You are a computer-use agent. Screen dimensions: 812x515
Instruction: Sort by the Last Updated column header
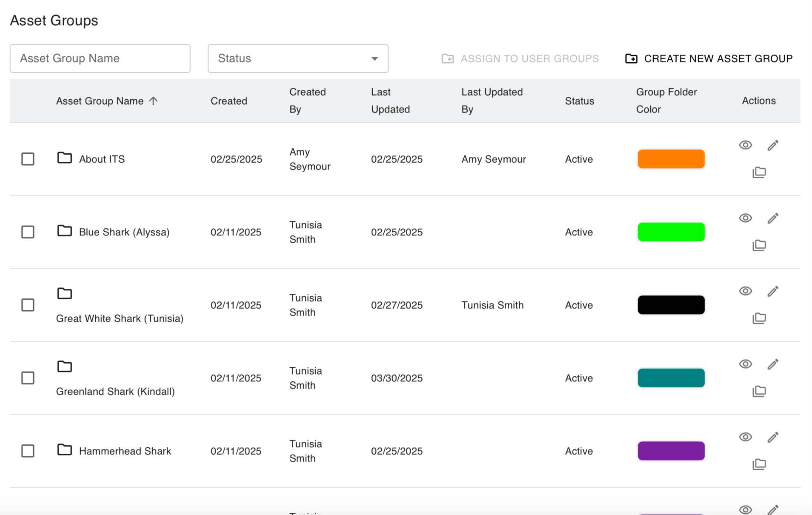tap(390, 101)
